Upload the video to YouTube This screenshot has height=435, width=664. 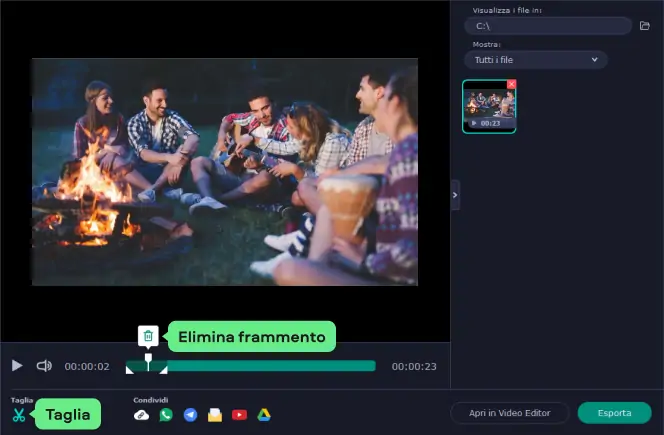pos(239,415)
